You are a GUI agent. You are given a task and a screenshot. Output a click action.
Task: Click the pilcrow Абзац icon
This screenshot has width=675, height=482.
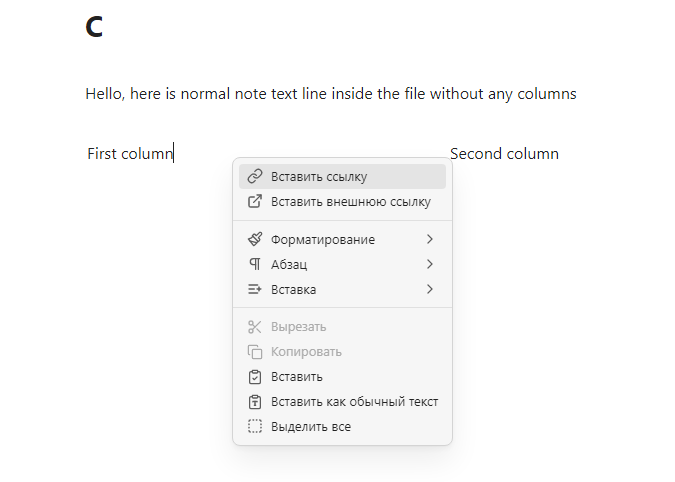255,265
